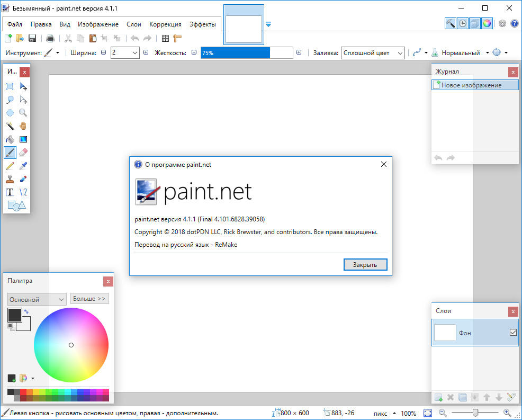
Task: Toggle History window clock button
Action: coord(462,23)
